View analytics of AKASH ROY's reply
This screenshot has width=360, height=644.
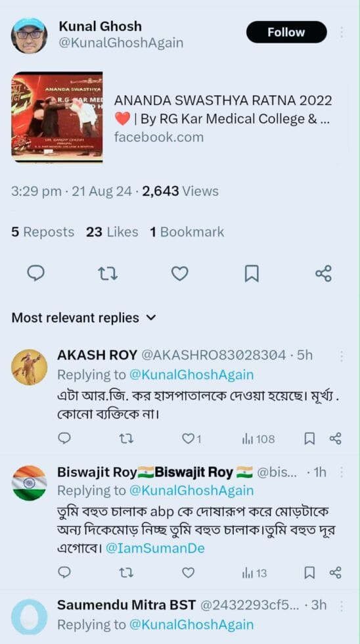tap(258, 439)
